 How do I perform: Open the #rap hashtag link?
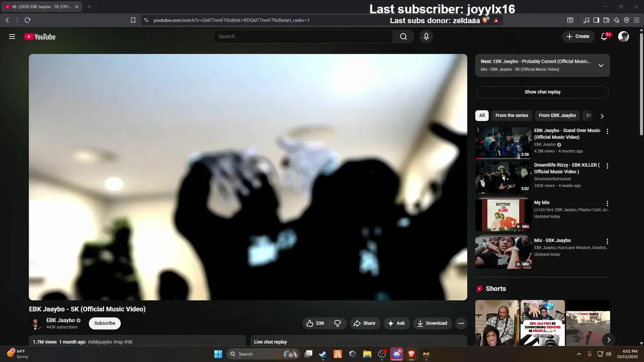118,342
